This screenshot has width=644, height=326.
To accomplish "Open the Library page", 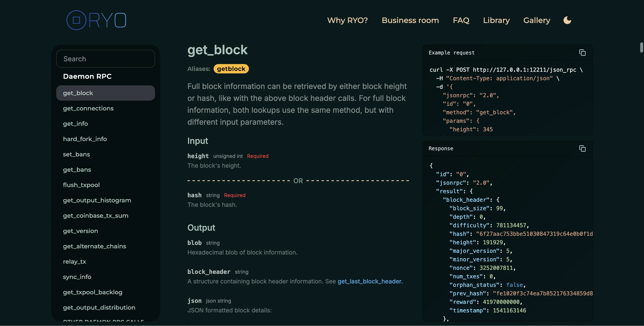I will (496, 20).
